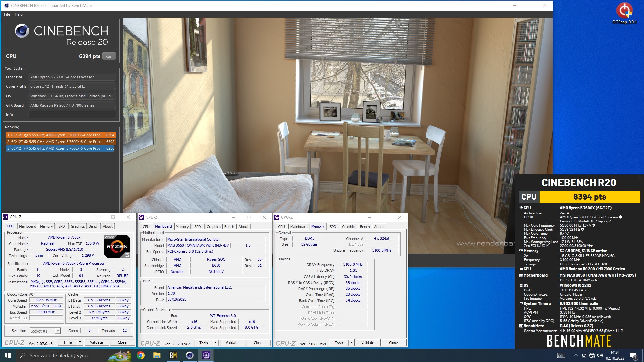Image resolution: width=644 pixels, height=362 pixels.
Task: Open the touch keyboard tray icon
Action: [x=561, y=355]
